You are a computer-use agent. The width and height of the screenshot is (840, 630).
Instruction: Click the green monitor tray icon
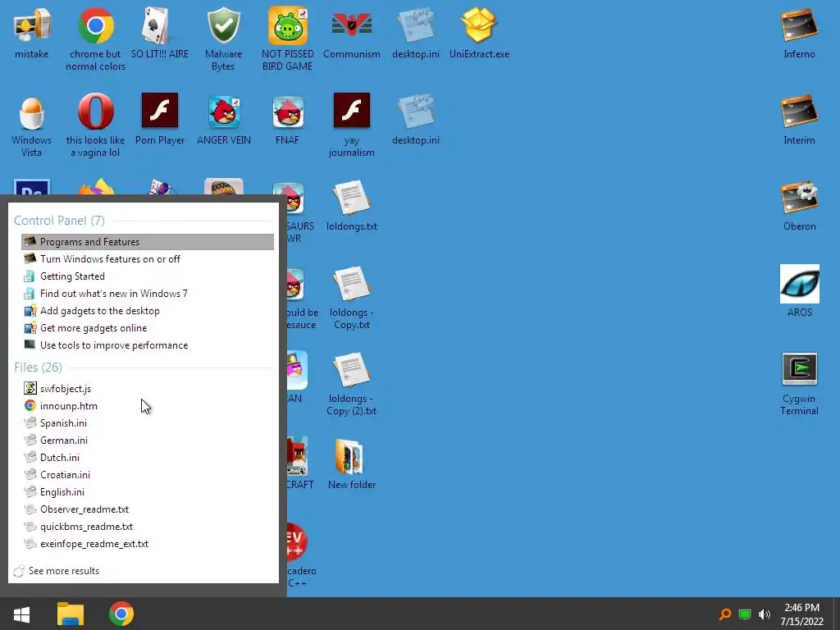(745, 614)
